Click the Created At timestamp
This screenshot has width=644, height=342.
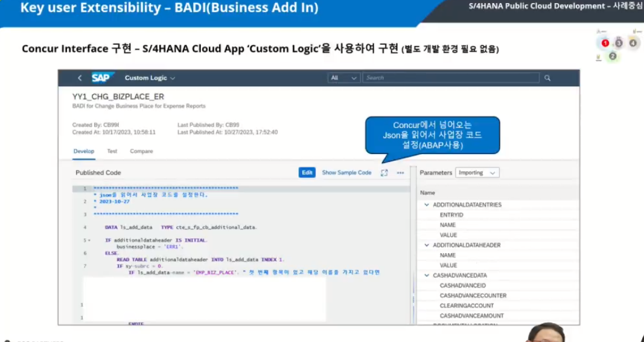[113, 132]
